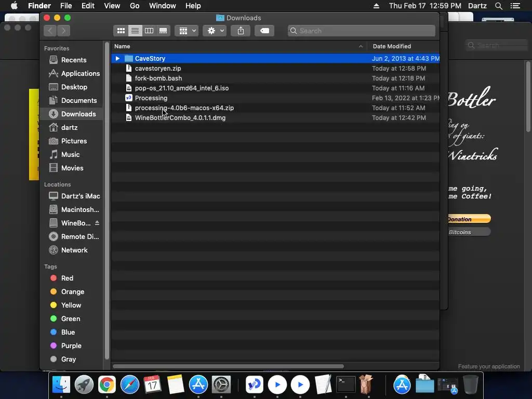
Task: Click the Finder search field
Action: click(x=362, y=31)
